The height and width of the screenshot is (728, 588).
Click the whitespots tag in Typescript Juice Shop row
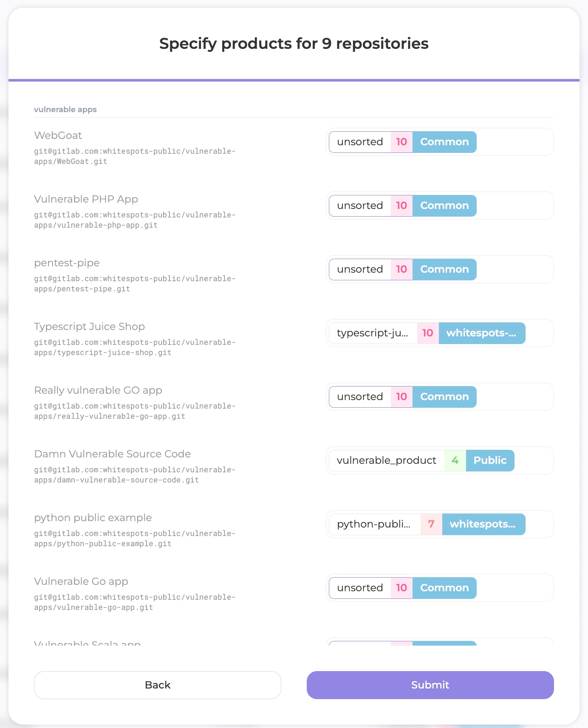[x=481, y=333]
